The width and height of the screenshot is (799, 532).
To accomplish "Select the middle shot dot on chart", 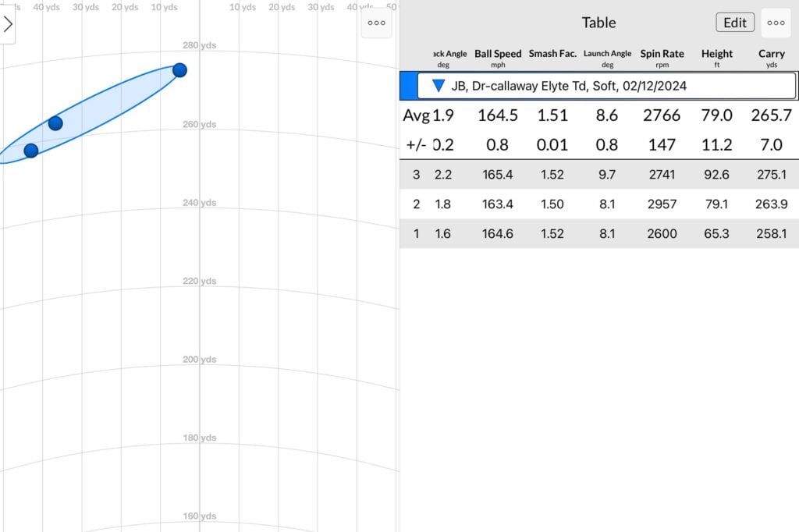I will (x=55, y=123).
